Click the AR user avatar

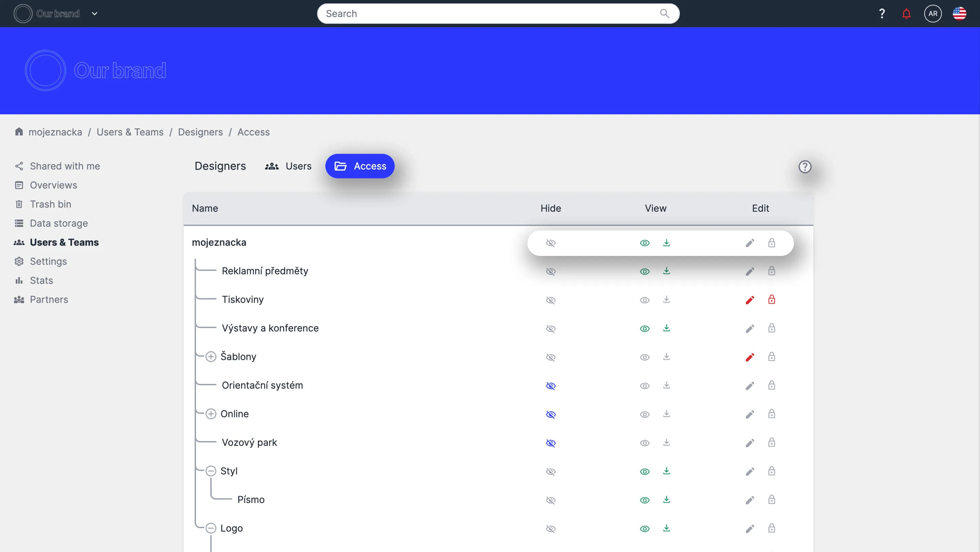pyautogui.click(x=932, y=14)
